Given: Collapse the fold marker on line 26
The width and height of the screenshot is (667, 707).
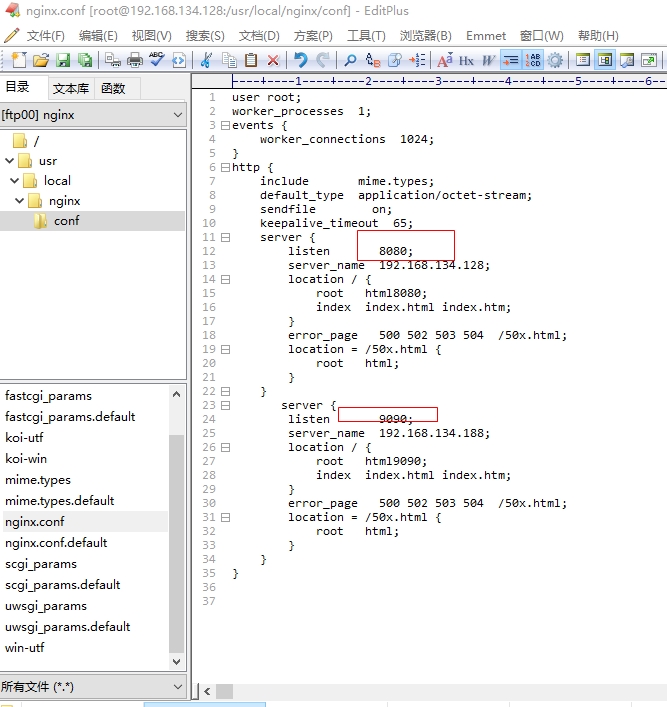Looking at the screenshot, I should 225,447.
